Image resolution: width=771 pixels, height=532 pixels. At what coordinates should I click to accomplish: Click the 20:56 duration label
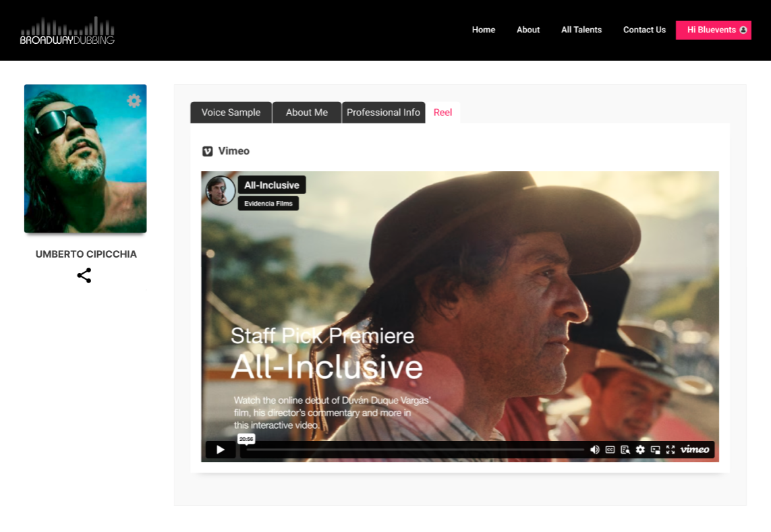(246, 439)
